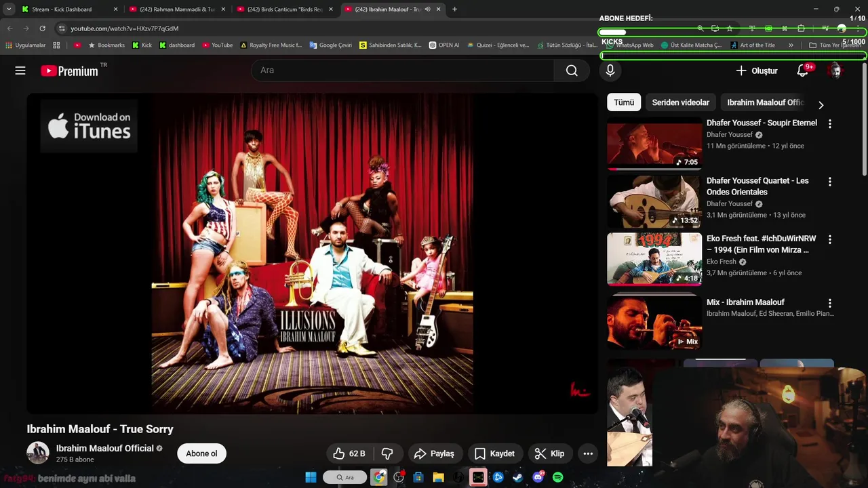The width and height of the screenshot is (868, 488).
Task: Select the Tümü filter chip
Action: coord(624,102)
